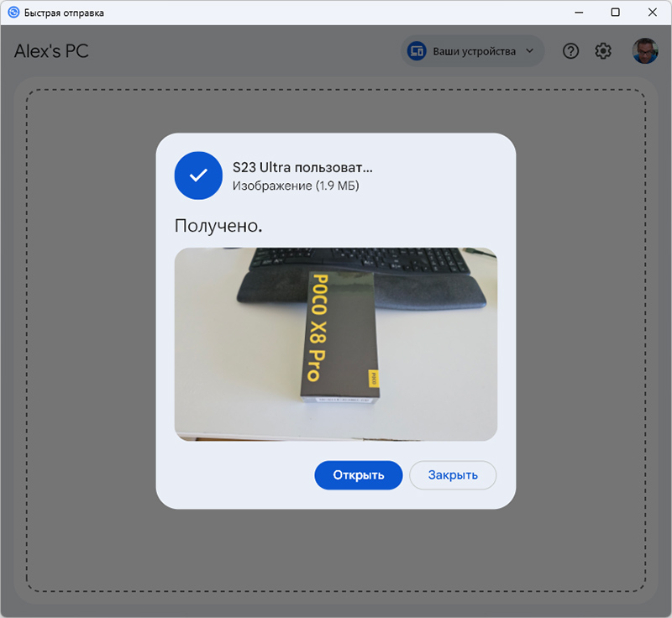Click the Изображение (1.9 МБ) file info
The width and height of the screenshot is (672, 618).
296,186
